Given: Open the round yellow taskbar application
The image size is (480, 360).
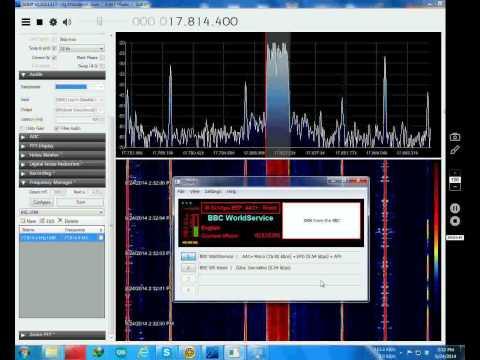Looking at the screenshot, I should point(190,352).
